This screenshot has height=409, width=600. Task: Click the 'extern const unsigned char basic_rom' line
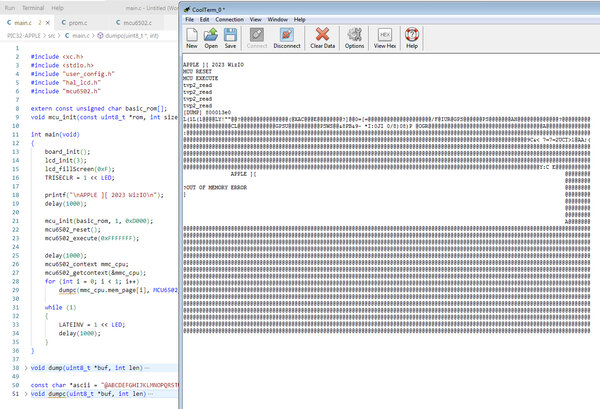click(99, 109)
